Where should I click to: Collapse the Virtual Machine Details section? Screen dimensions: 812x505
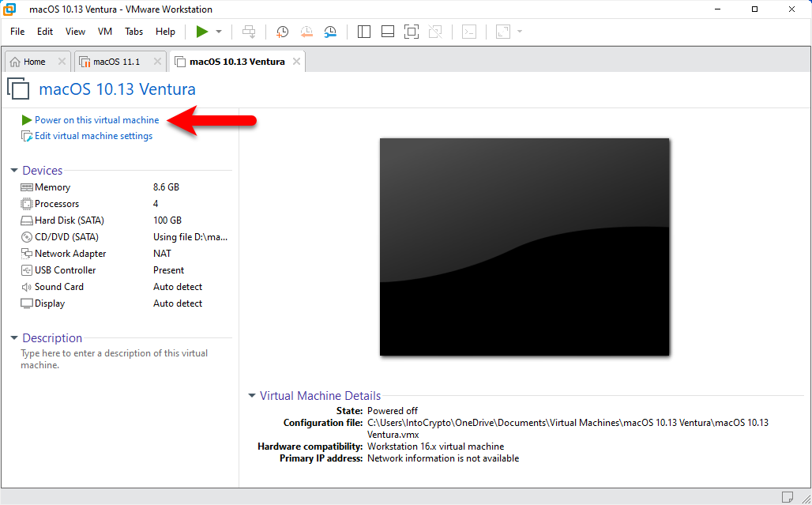point(252,395)
